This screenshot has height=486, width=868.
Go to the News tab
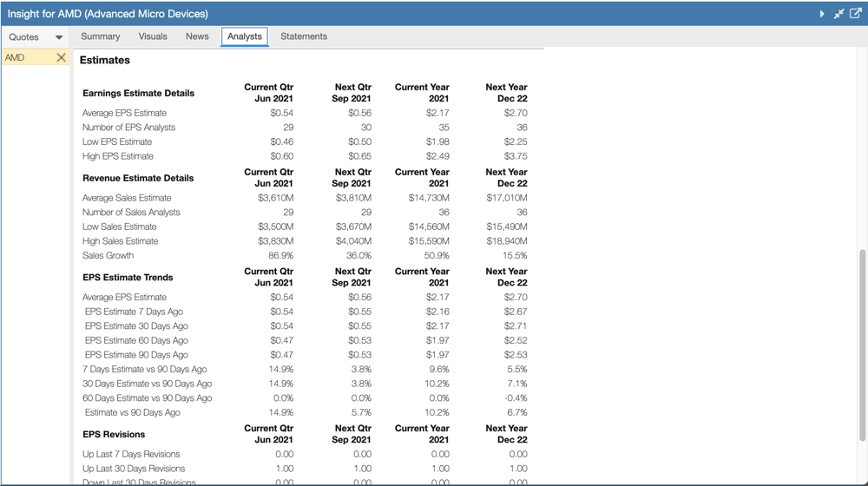197,36
